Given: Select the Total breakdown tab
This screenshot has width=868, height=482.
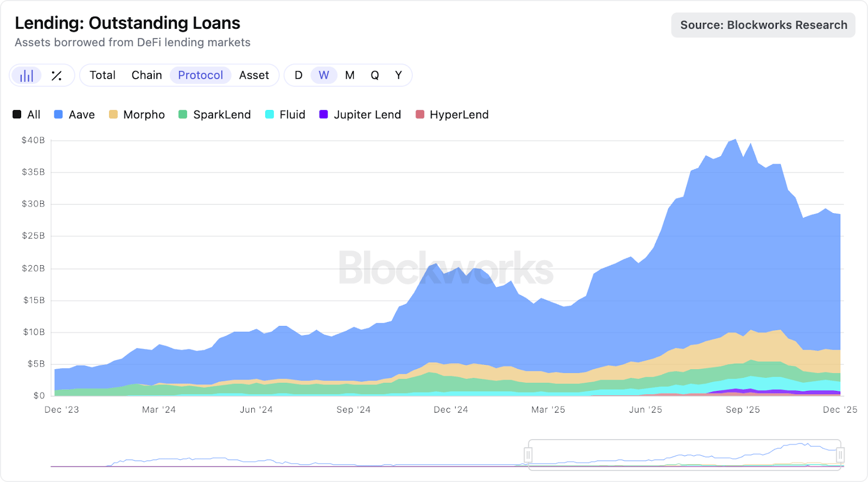Looking at the screenshot, I should 103,75.
